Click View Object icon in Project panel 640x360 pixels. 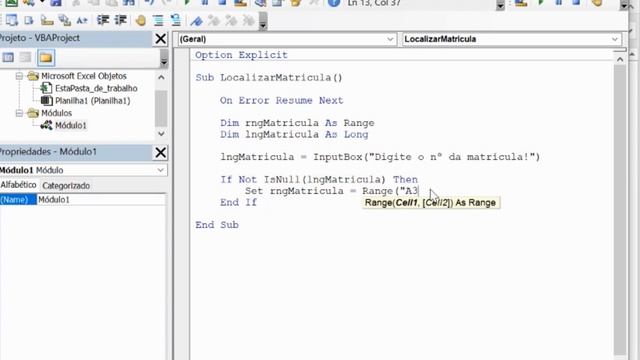(25, 58)
